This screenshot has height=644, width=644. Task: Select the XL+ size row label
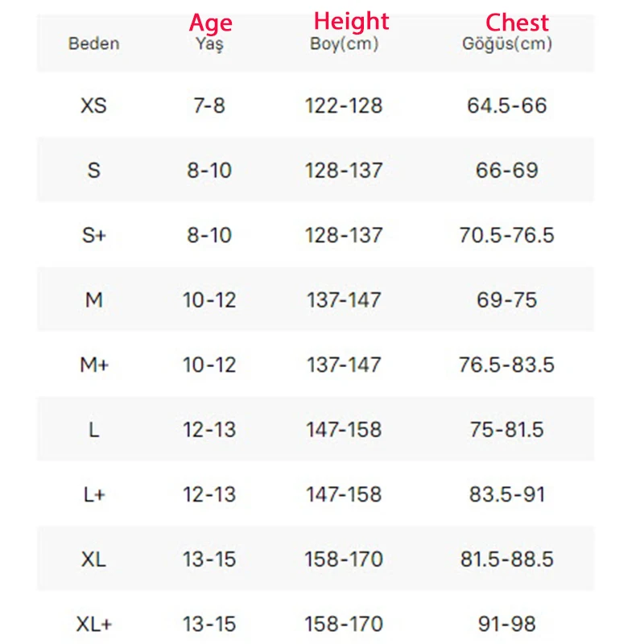(x=94, y=625)
